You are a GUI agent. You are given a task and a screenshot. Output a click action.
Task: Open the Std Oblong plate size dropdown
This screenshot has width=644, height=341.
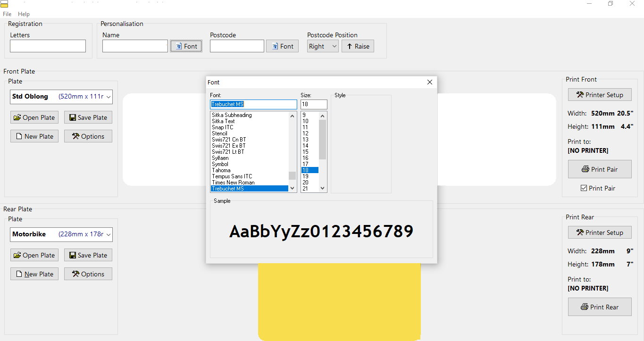pyautogui.click(x=109, y=97)
